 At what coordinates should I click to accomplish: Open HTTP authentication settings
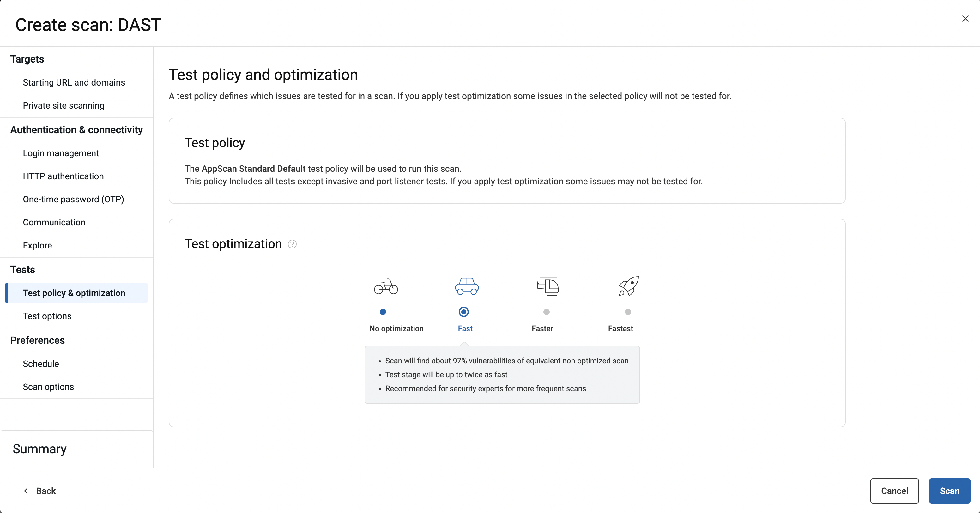pyautogui.click(x=63, y=176)
